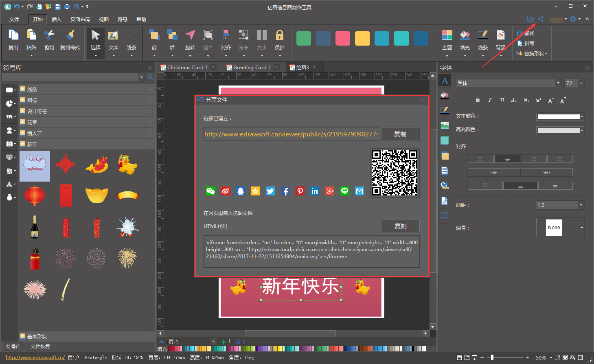Screen dimensions: 594x364
Task: Open the attachment panel in right sidebar
Action: pos(445,201)
